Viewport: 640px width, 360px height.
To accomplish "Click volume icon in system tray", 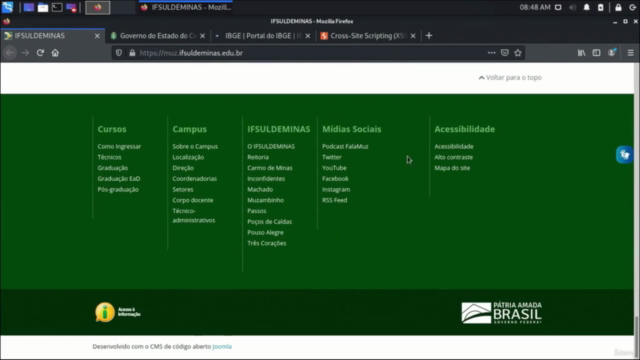I will (x=572, y=7).
